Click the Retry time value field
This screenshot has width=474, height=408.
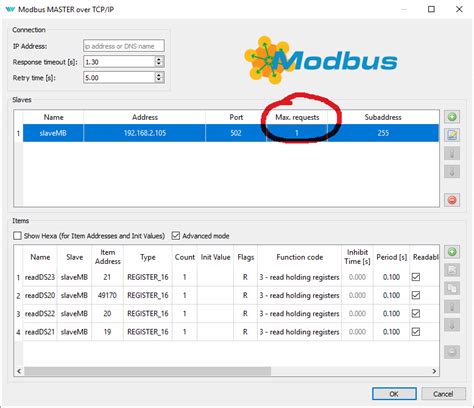pos(119,78)
